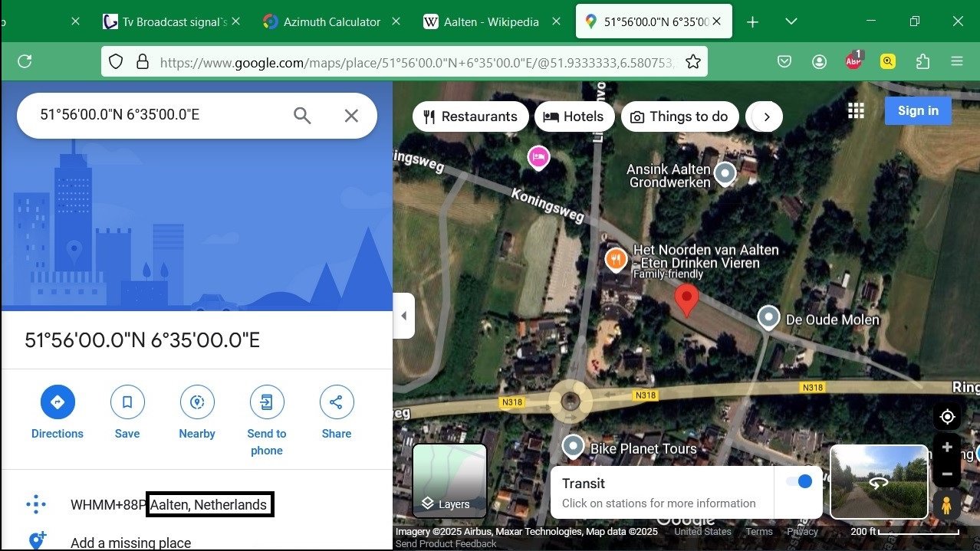980x551 pixels.
Task: Click Add a missing place
Action: coord(130,543)
